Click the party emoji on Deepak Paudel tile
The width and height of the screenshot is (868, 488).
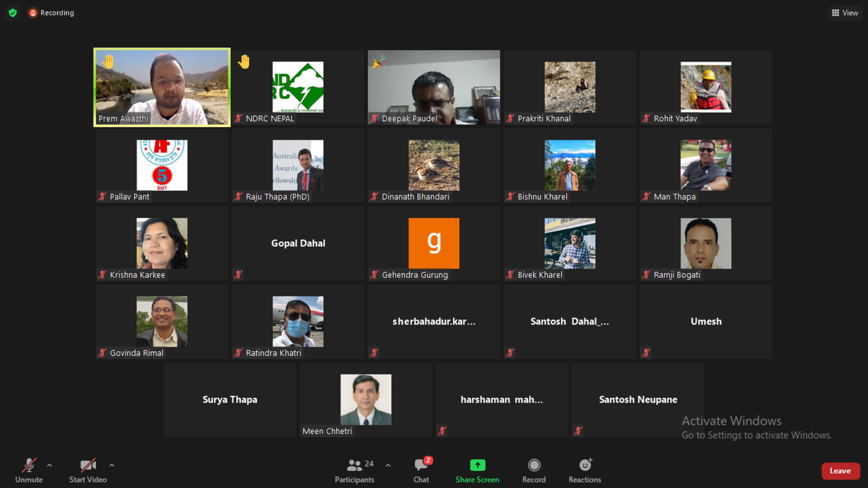click(x=379, y=62)
